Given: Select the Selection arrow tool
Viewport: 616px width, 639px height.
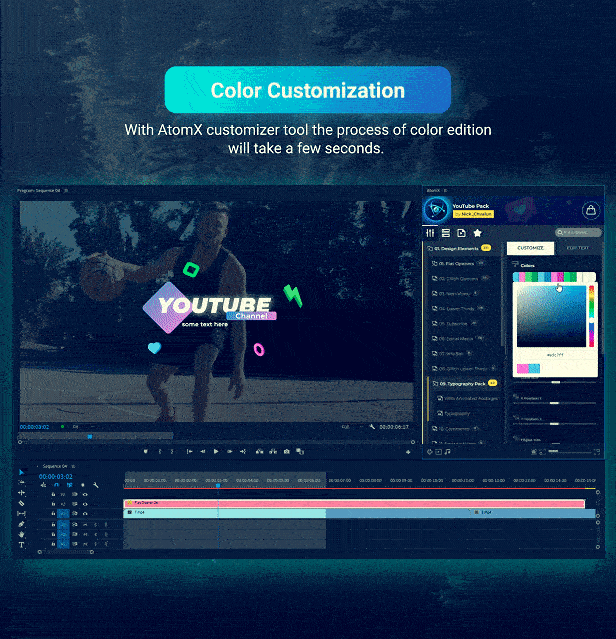Looking at the screenshot, I should (x=21, y=473).
